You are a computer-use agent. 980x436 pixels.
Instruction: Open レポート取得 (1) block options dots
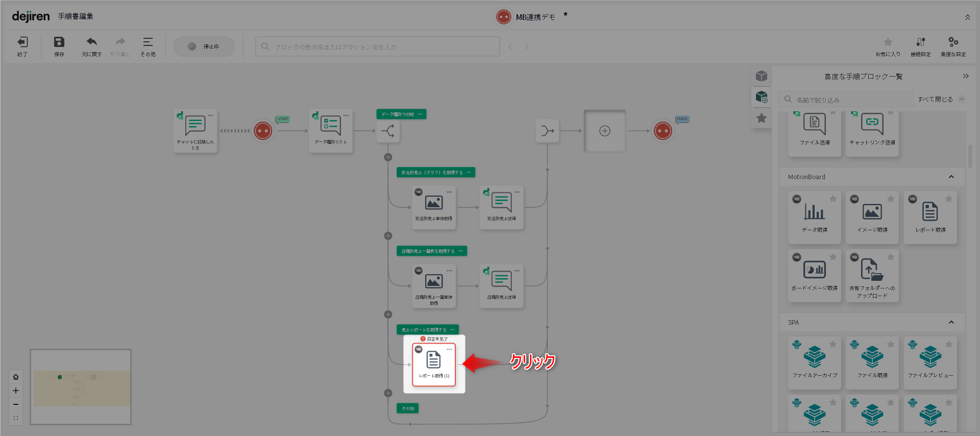(449, 349)
